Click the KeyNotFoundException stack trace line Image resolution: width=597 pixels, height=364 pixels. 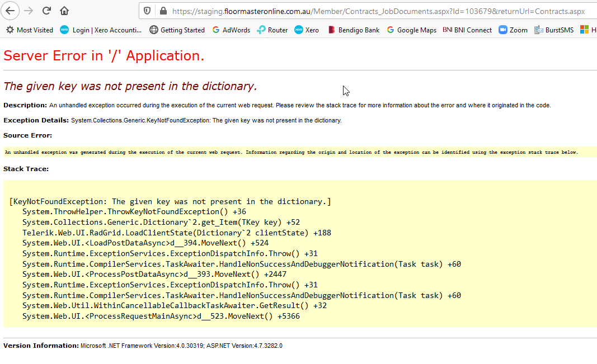click(x=170, y=201)
